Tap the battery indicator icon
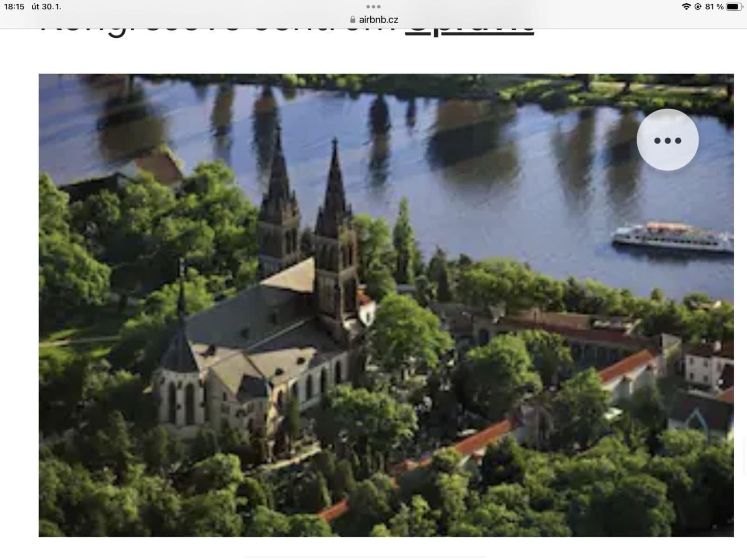The width and height of the screenshot is (747, 560). pos(733,7)
